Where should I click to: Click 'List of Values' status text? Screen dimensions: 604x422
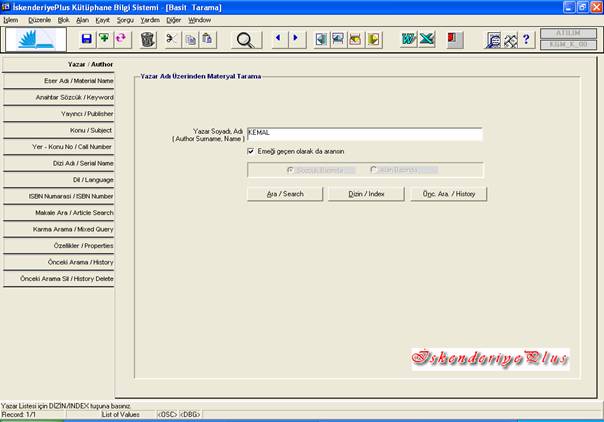coord(121,415)
